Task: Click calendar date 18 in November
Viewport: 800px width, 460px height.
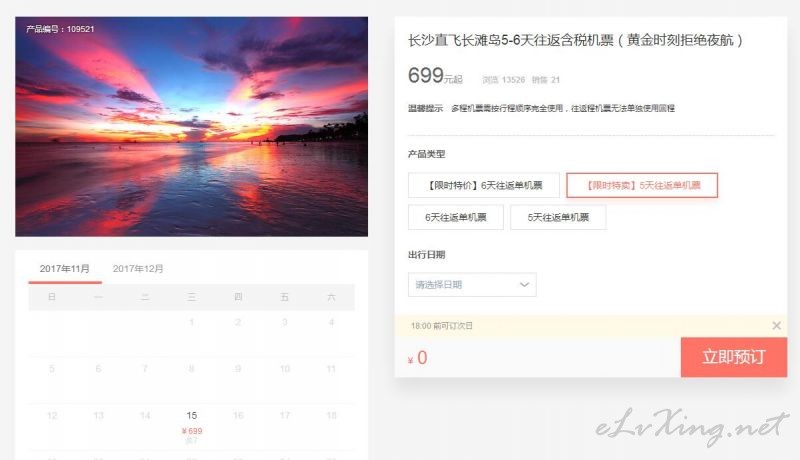Action: 332,416
